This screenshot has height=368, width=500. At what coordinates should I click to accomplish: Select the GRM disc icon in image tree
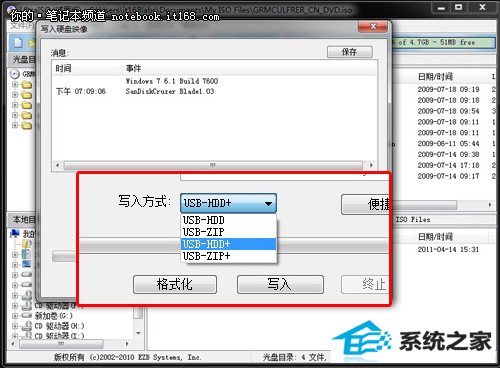(15, 74)
